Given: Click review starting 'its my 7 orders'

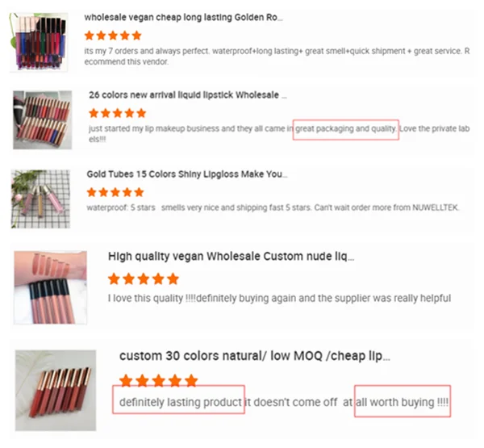Looking at the screenshot, I should pos(277,57).
